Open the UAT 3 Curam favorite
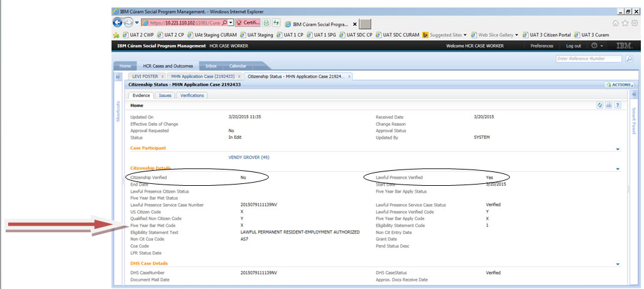Screen dimensions: 644x289 (592, 35)
